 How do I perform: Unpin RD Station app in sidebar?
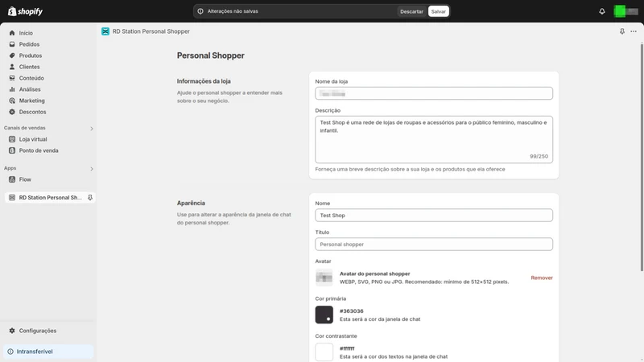pyautogui.click(x=90, y=197)
